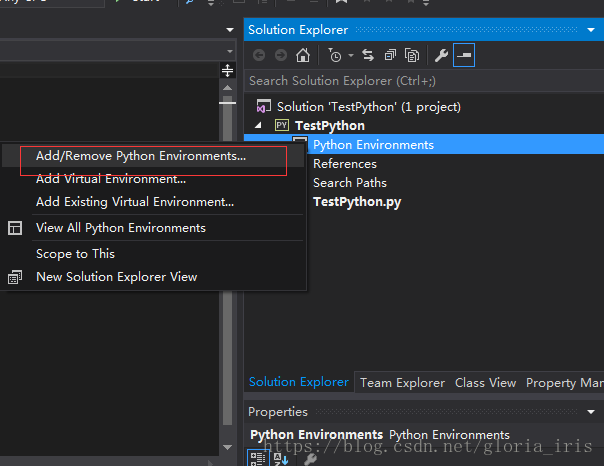Screen dimensions: 604x466
Task: Click the Show All Files icon
Action: tap(411, 55)
